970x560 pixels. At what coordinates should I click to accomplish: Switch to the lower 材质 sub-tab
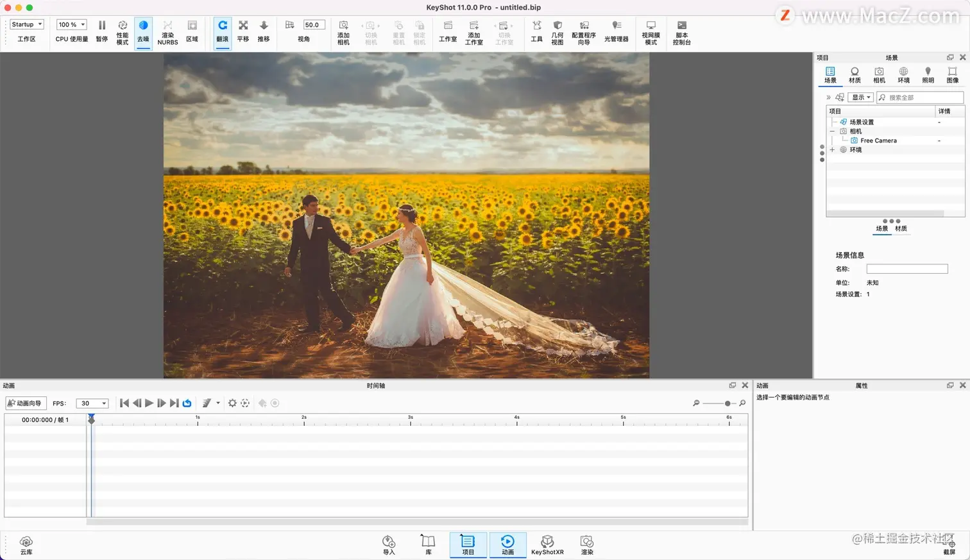[x=901, y=229]
